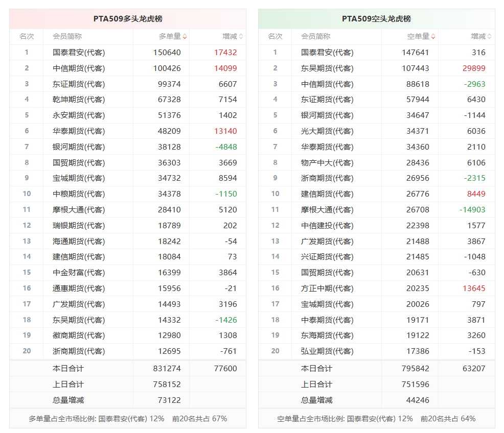
Task: Select 国贸期货(代客) in long table rank 8
Action: tap(79, 162)
